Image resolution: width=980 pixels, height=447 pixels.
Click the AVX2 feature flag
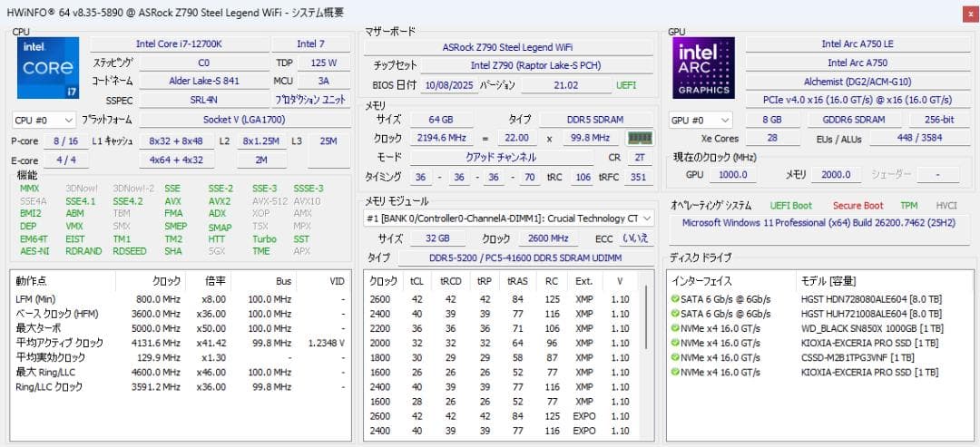point(220,201)
